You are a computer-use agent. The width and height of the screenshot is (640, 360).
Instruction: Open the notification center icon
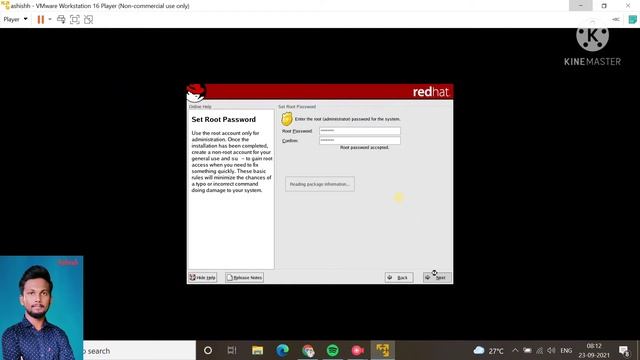click(x=624, y=351)
